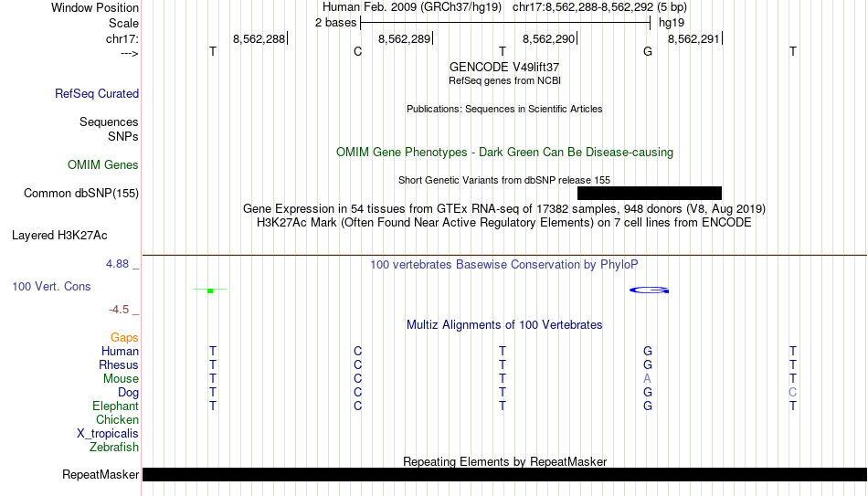Click the Sequences track label

click(109, 121)
